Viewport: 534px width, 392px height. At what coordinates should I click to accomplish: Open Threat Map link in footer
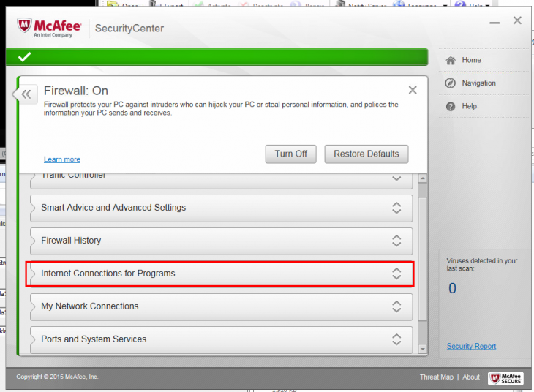pos(437,377)
